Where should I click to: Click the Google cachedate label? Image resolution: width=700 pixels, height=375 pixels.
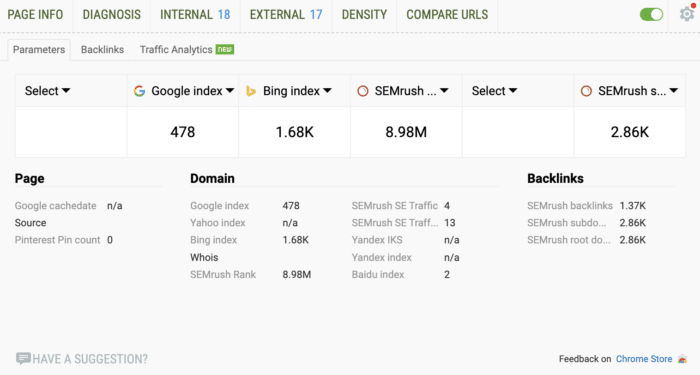(55, 206)
